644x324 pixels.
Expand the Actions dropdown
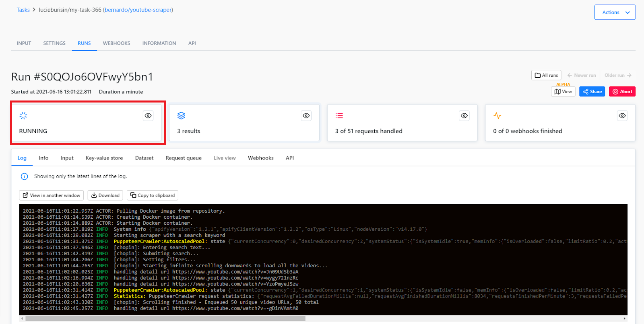pos(615,12)
